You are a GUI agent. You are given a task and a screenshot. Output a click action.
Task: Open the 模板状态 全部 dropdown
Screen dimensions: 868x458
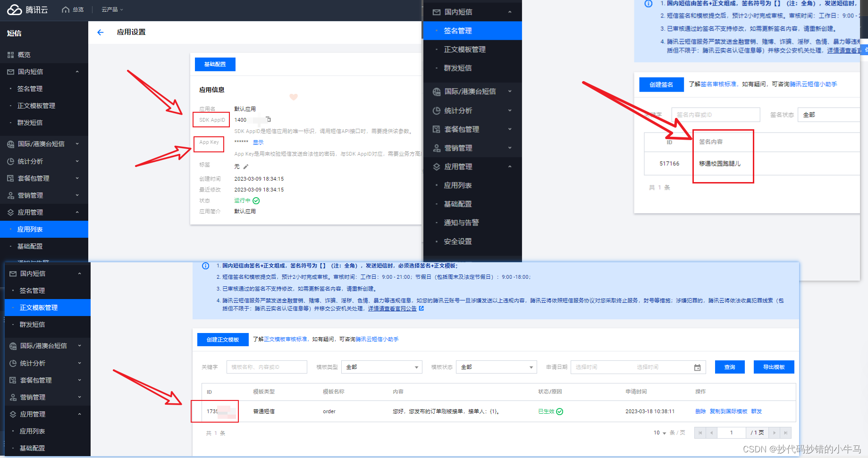[496, 367]
